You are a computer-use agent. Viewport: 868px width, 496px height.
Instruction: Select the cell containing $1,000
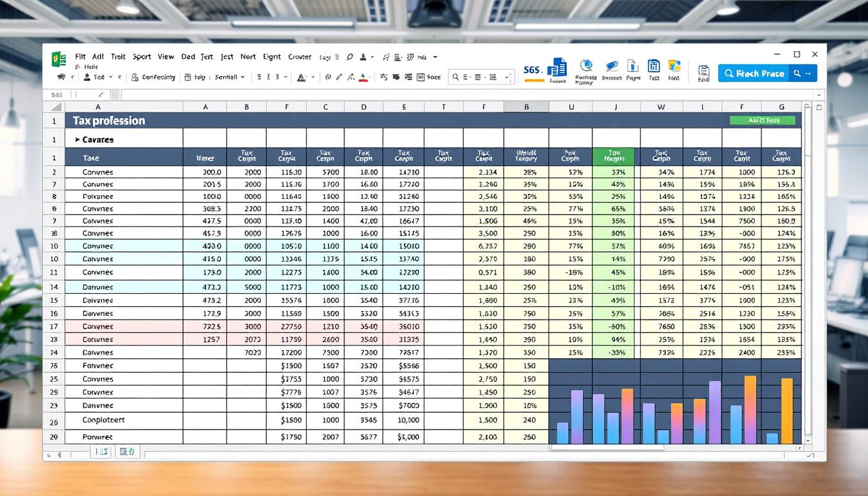[404, 437]
